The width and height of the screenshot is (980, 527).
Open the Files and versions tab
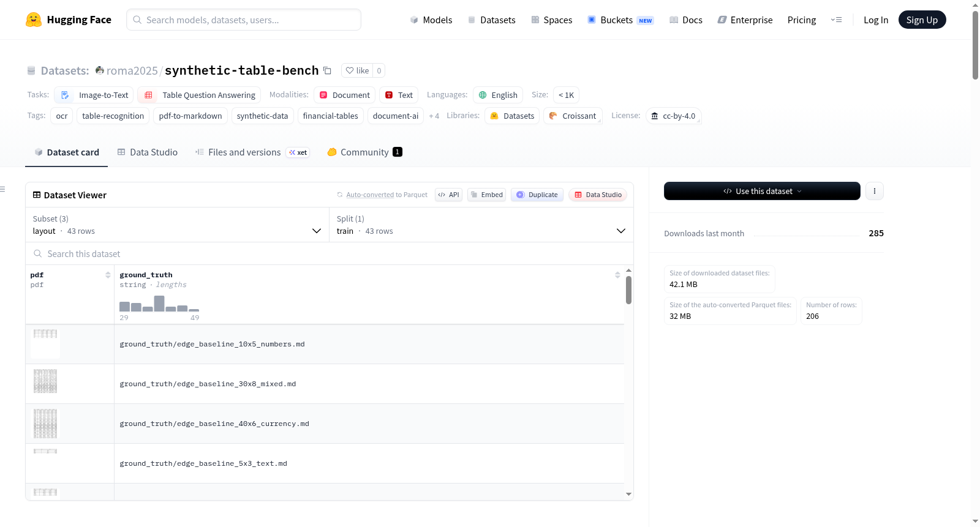point(252,152)
